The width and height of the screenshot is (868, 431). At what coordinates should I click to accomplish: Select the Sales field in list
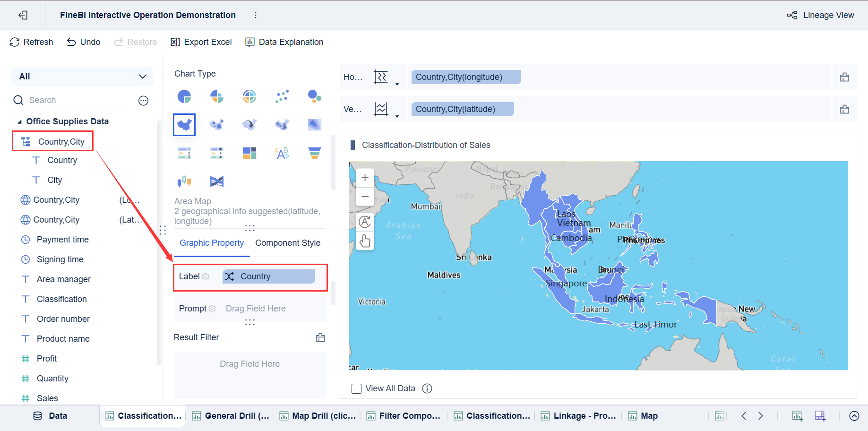(47, 398)
